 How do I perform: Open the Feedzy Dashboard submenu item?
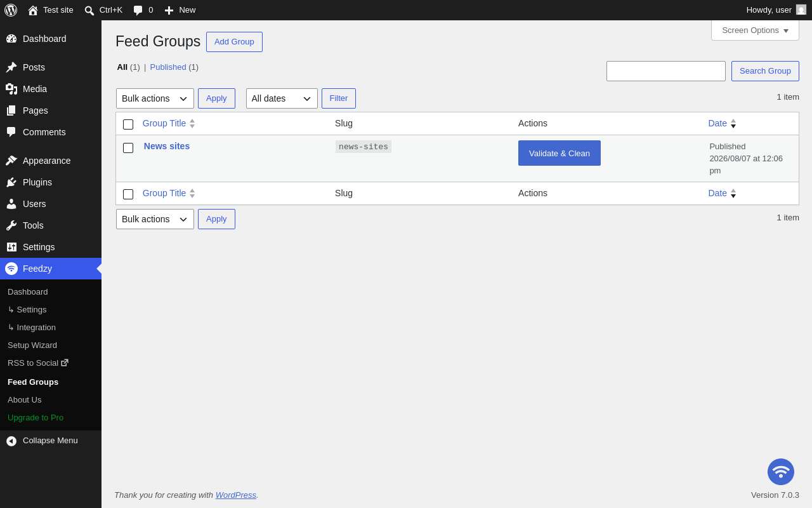tap(28, 291)
